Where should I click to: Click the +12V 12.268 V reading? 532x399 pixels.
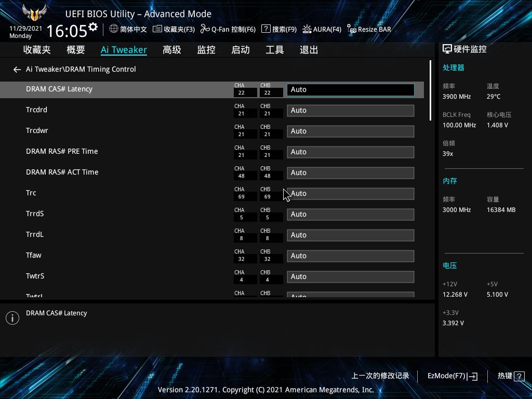point(455,295)
